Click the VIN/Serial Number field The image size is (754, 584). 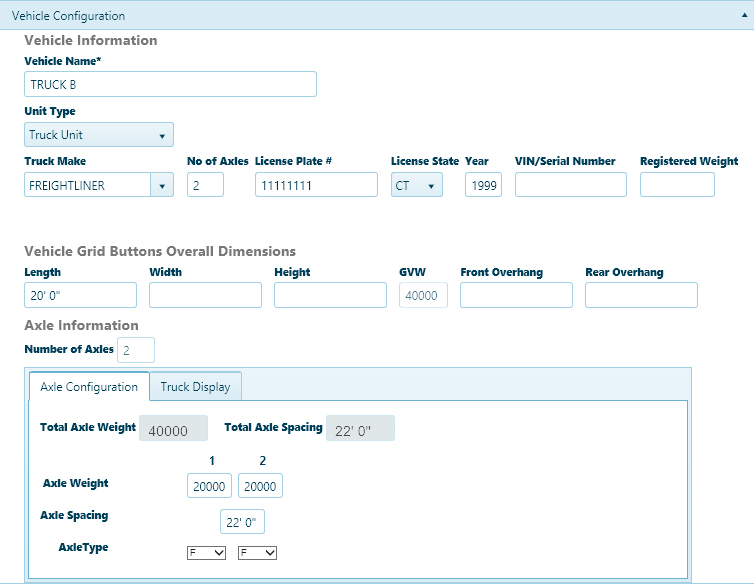(x=570, y=185)
